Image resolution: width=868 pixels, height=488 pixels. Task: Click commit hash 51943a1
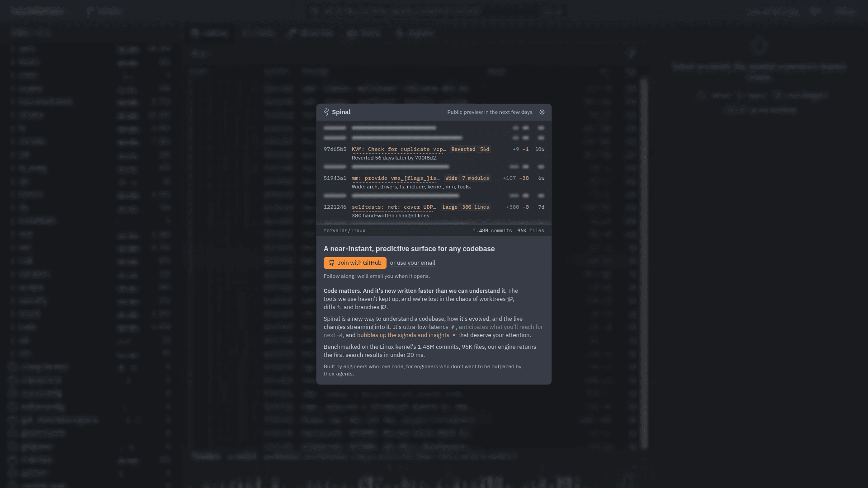click(x=335, y=178)
